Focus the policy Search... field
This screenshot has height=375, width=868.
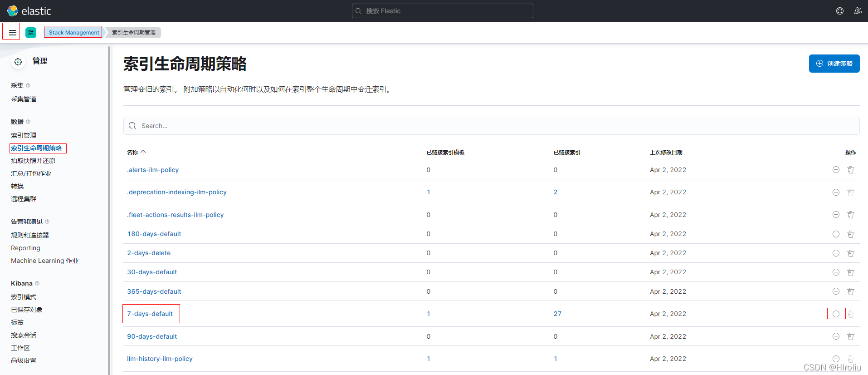pyautogui.click(x=491, y=126)
